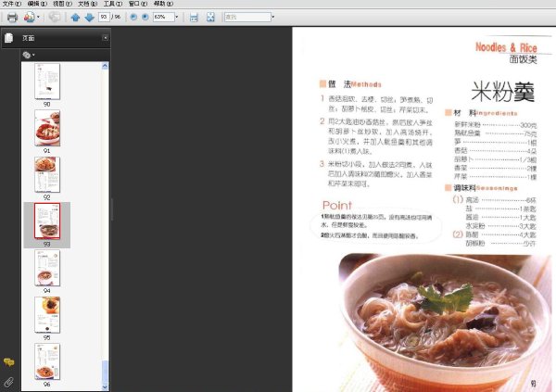Viewport: 556px width, 392px height.
Task: Click the Print icon in toolbar
Action: coord(12,17)
